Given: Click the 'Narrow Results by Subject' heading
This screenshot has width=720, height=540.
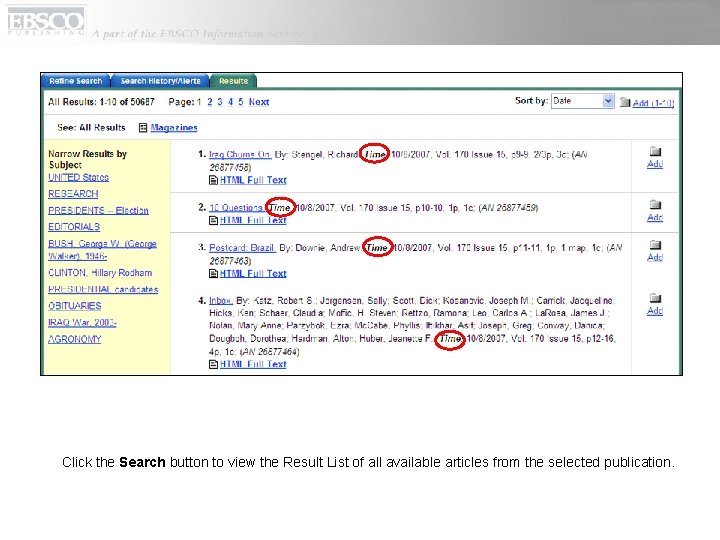Looking at the screenshot, I should point(87,159).
